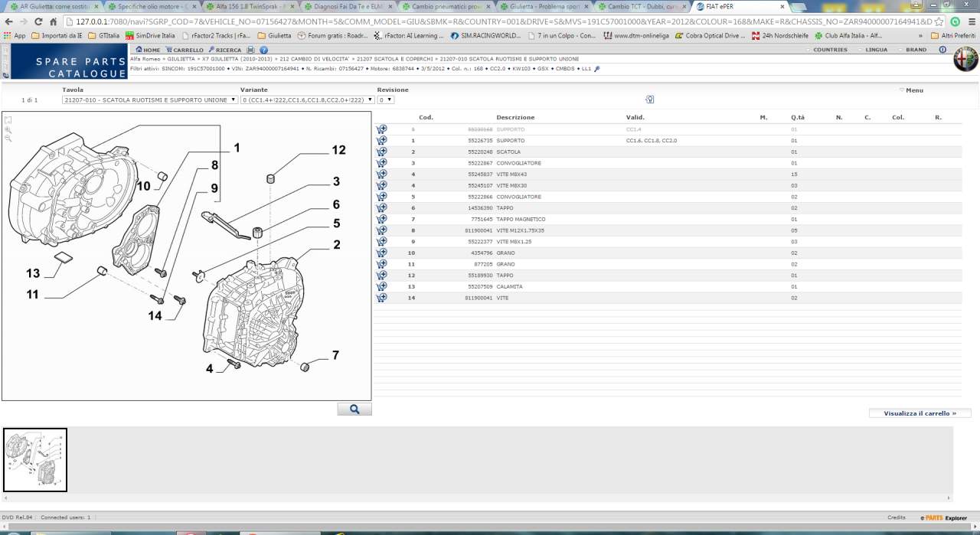Add TAPPO MAGNETICO to cart
The width and height of the screenshot is (980, 535).
pos(381,219)
